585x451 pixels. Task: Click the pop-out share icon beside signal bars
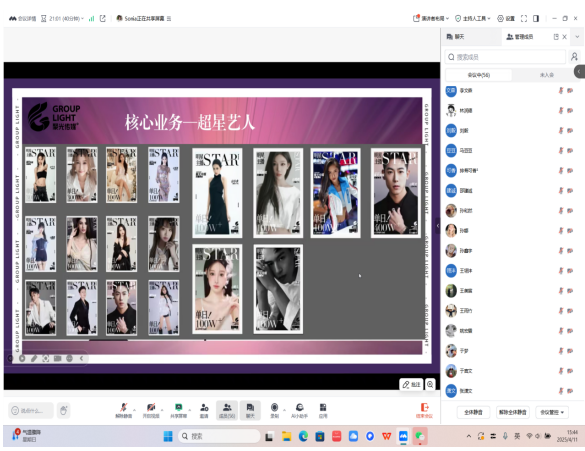(103, 18)
